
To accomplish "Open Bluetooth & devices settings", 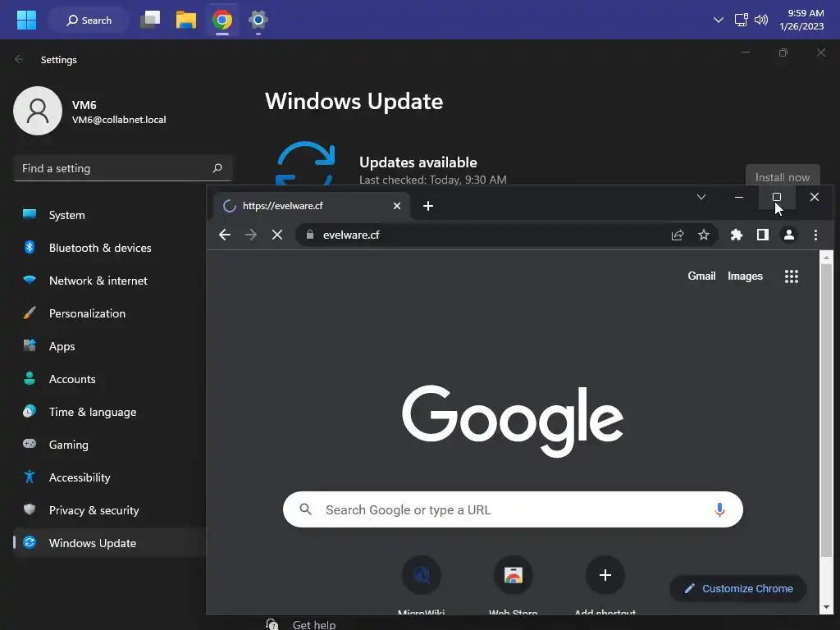I will pyautogui.click(x=110, y=248).
